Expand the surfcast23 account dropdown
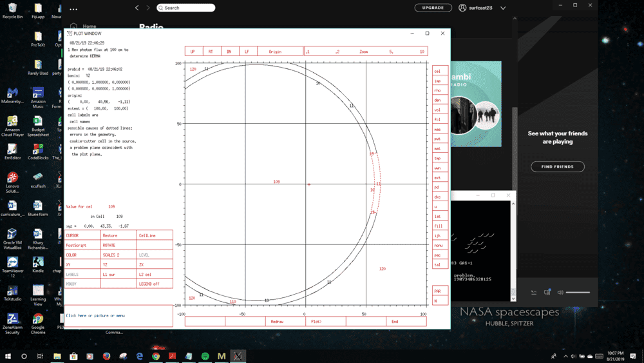This screenshot has width=644, height=363. coord(503,8)
